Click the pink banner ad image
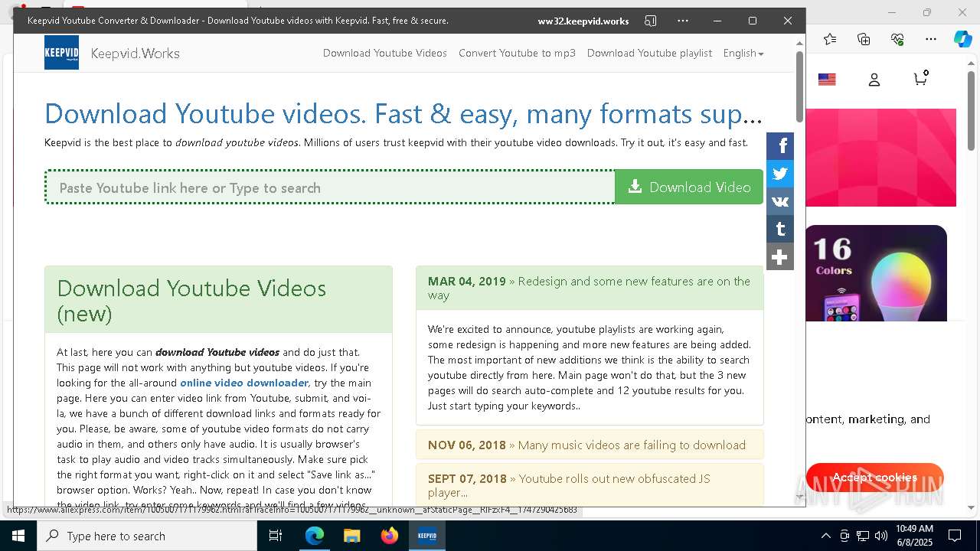Image resolution: width=980 pixels, height=551 pixels. point(880,158)
